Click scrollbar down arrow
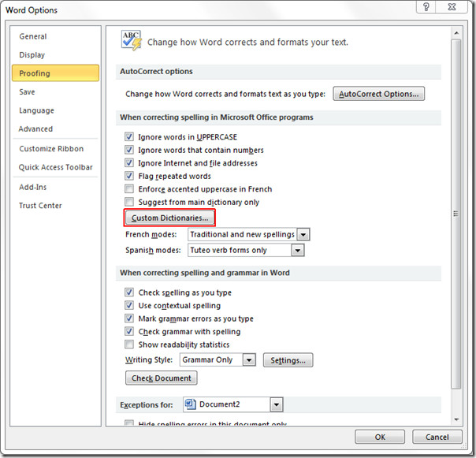The height and width of the screenshot is (458, 476). click(456, 419)
